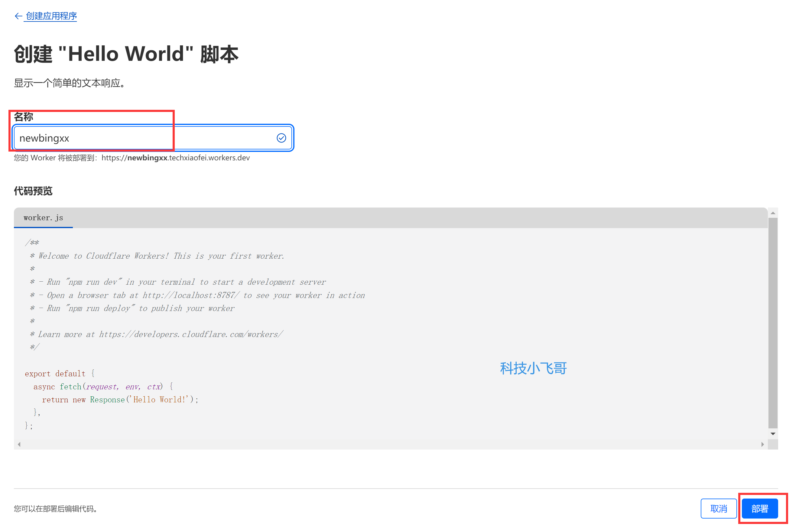812x527 pixels.
Task: Click the 'export default' code line
Action: 55,374
